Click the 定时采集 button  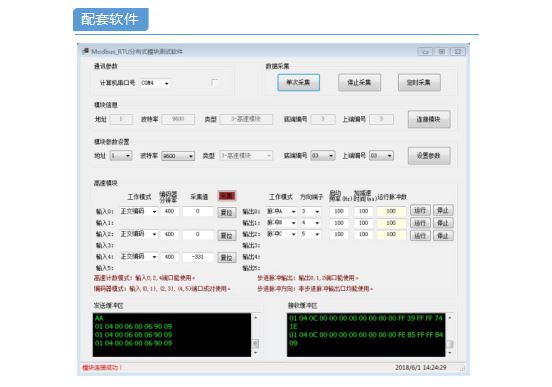pyautogui.click(x=419, y=82)
